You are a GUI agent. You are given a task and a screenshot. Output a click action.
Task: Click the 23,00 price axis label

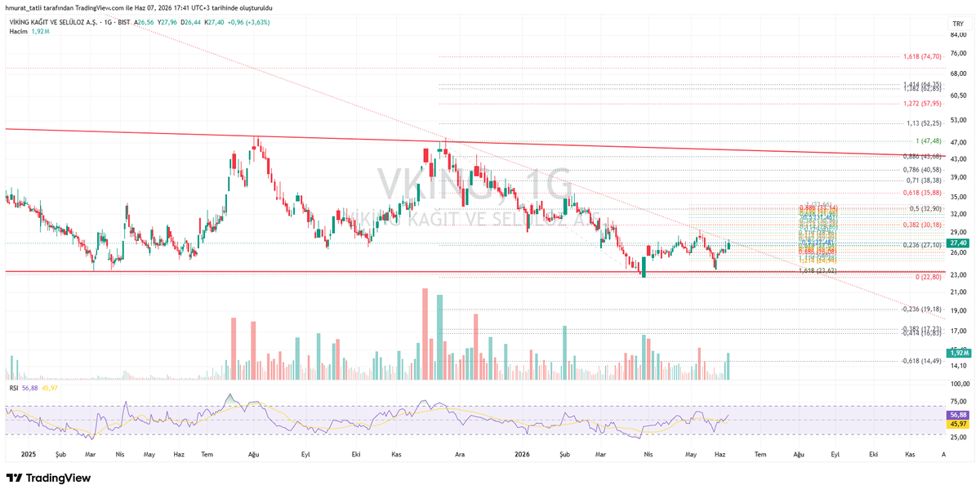pyautogui.click(x=958, y=274)
